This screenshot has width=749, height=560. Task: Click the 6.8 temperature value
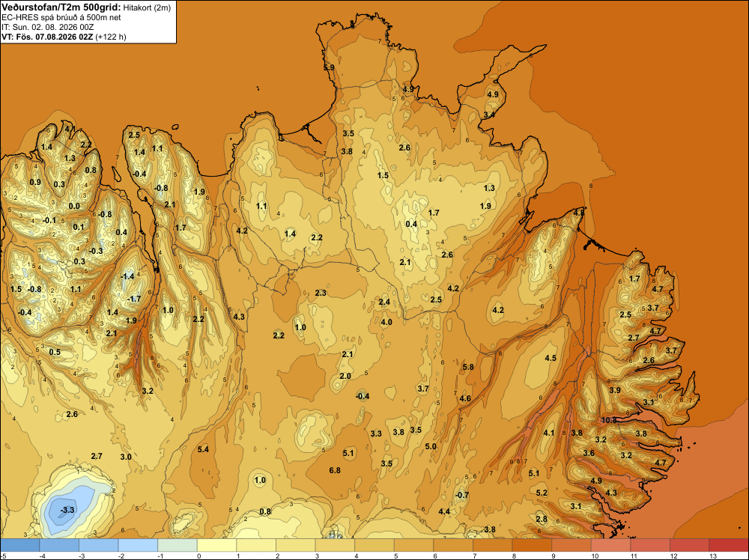click(335, 470)
